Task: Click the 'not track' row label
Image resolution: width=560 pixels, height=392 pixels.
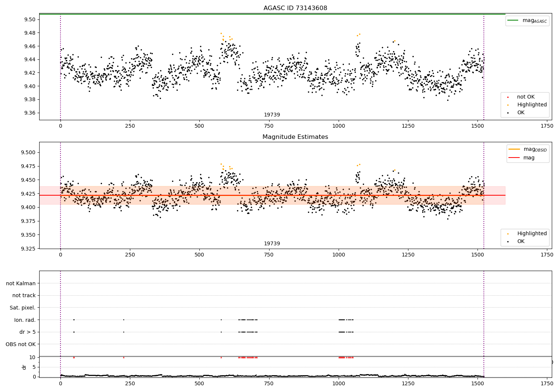Action: [x=24, y=295]
